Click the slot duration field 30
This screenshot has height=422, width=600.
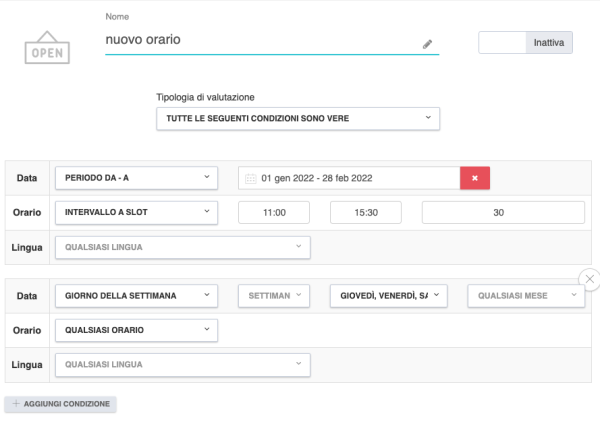click(503, 212)
